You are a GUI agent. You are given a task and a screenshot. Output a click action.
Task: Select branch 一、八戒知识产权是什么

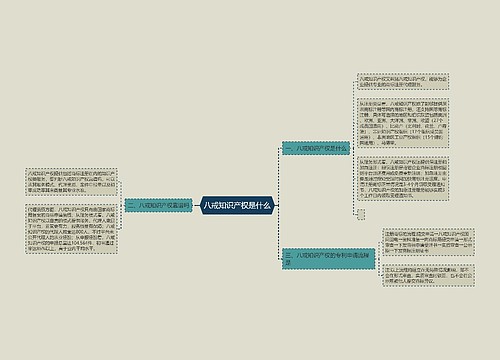316,148
